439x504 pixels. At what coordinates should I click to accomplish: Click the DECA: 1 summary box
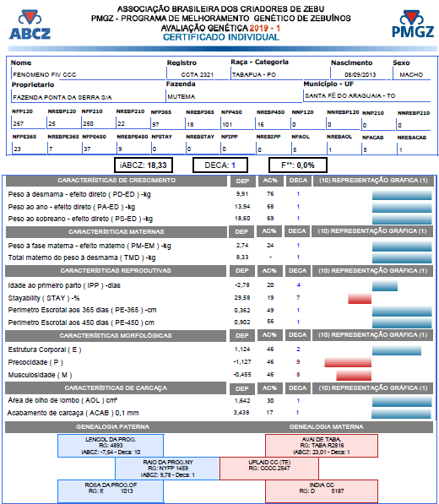pos(220,165)
